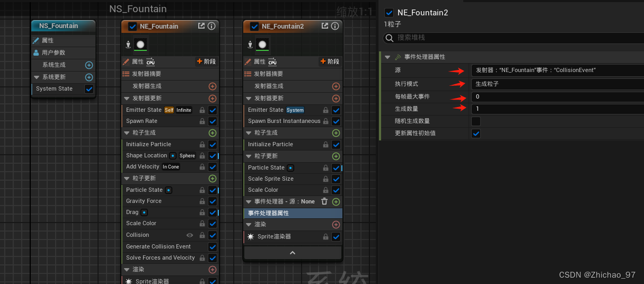Viewport: 644px width, 284px height.
Task: Click 阶段 button on NE_Fountain2
Action: point(330,61)
